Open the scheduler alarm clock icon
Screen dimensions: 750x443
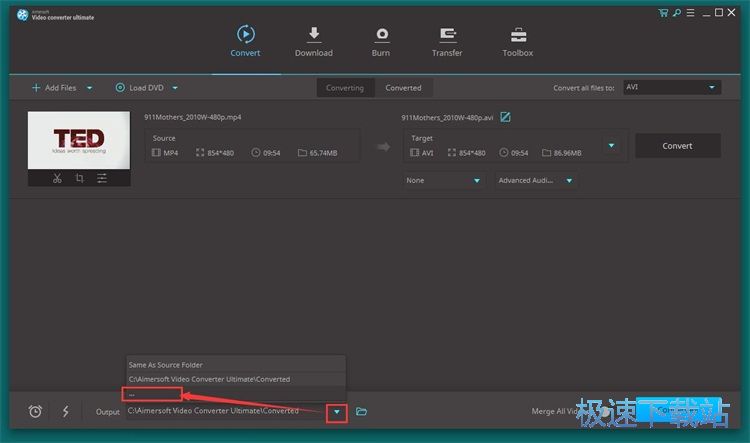(x=35, y=411)
